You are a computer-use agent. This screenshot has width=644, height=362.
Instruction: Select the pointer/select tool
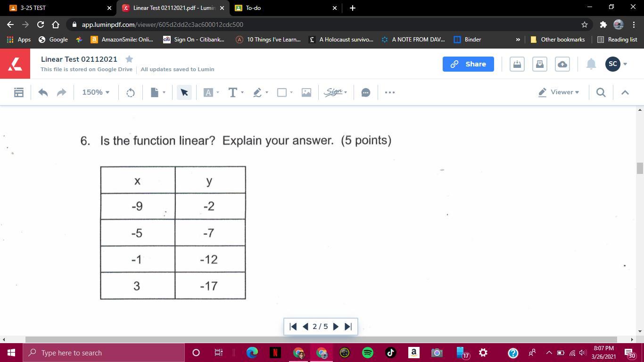coord(184,92)
